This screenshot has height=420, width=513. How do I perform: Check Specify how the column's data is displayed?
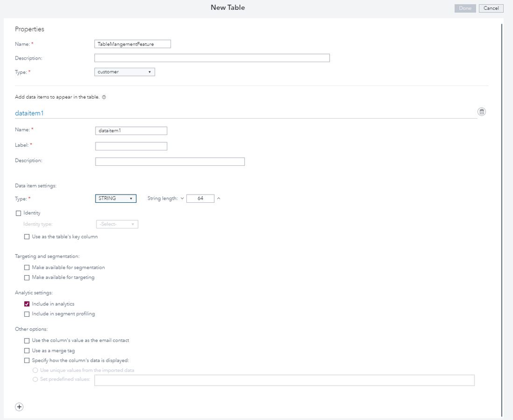point(27,360)
